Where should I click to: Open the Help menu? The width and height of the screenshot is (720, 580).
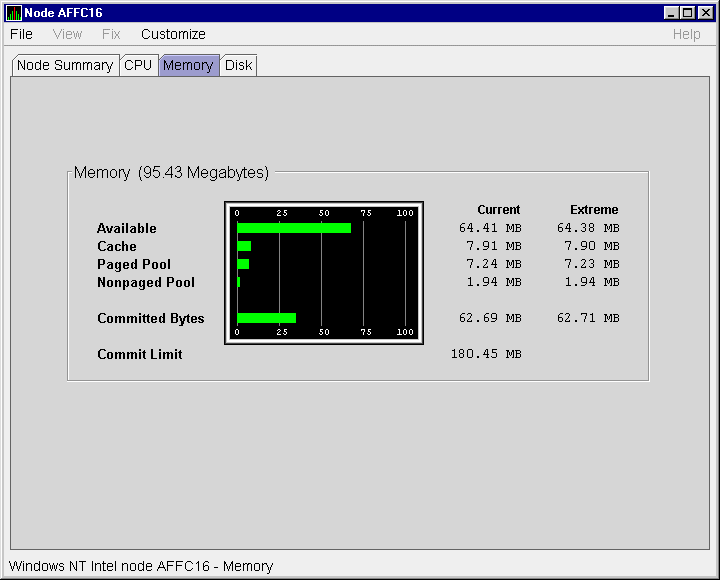(686, 34)
